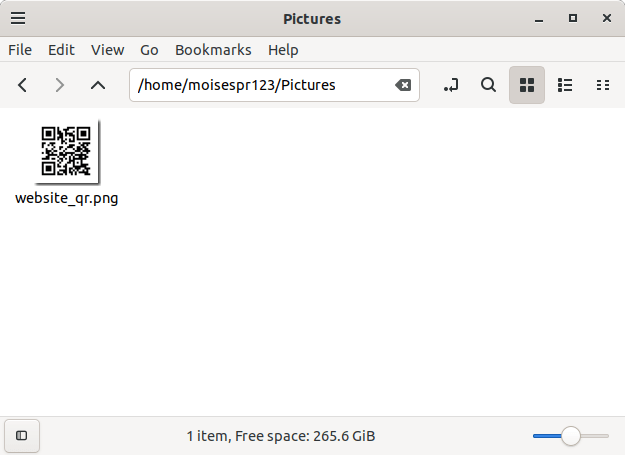Screen dimensions: 625x455
Task: Expand the Go menu
Action: pos(149,50)
